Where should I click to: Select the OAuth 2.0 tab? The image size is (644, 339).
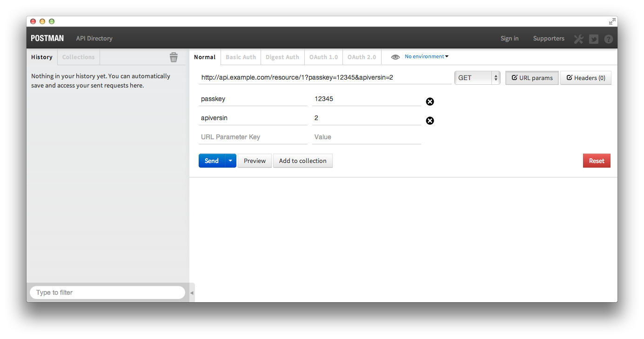tap(362, 57)
